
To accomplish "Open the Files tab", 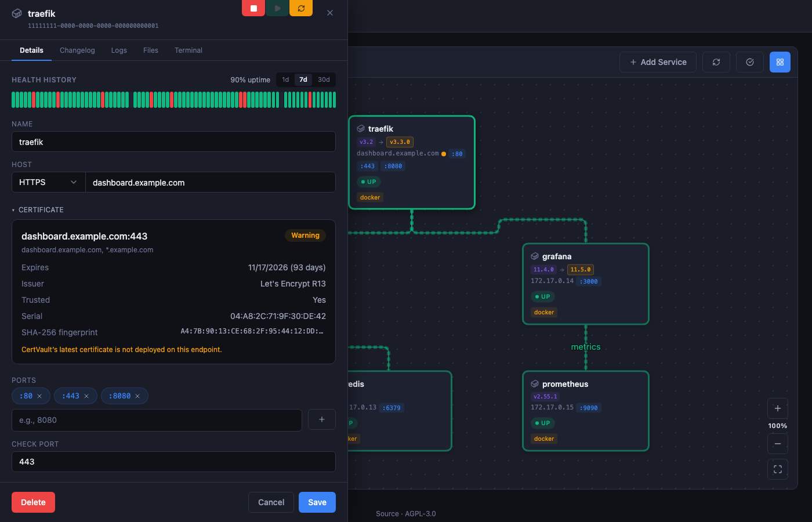I will [x=151, y=50].
